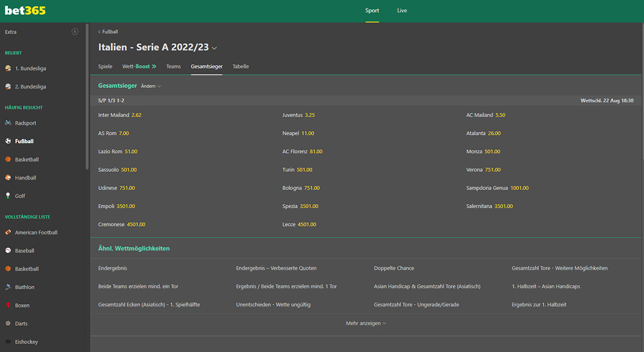Select Inter Mailand odds 2.62
This screenshot has width=644, height=352.
tap(136, 115)
